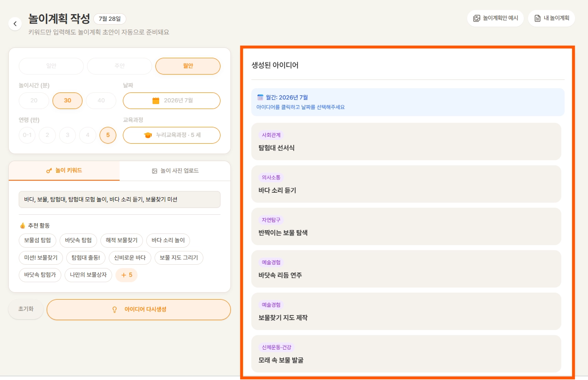The width and height of the screenshot is (588, 380).
Task: Select the 바다 소리 듣기 idea card
Action: click(406, 184)
